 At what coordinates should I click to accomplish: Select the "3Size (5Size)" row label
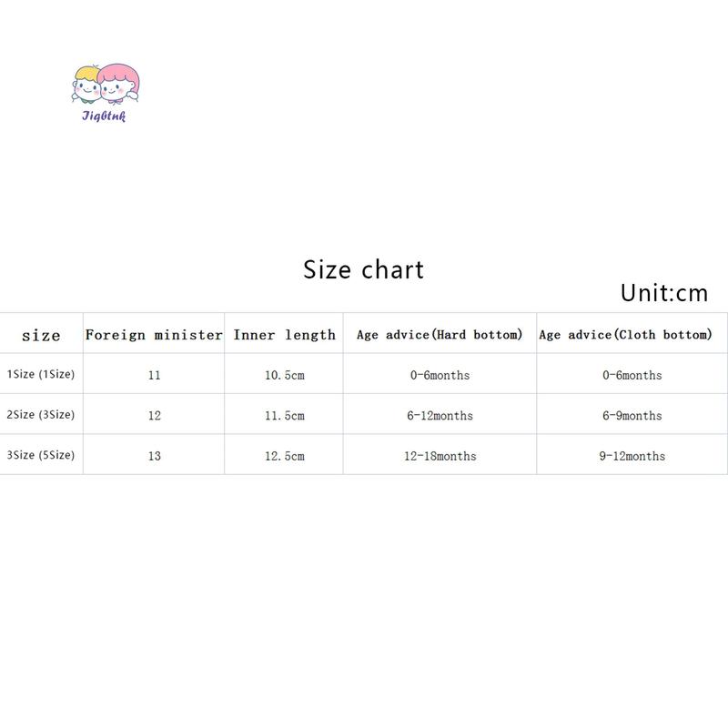point(41,455)
